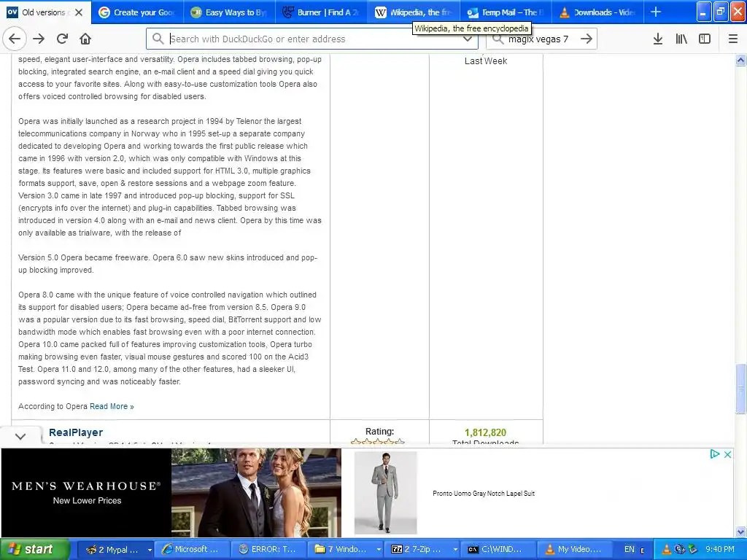Reload the current page
Viewport: 747px width, 560px height.
[x=62, y=39]
